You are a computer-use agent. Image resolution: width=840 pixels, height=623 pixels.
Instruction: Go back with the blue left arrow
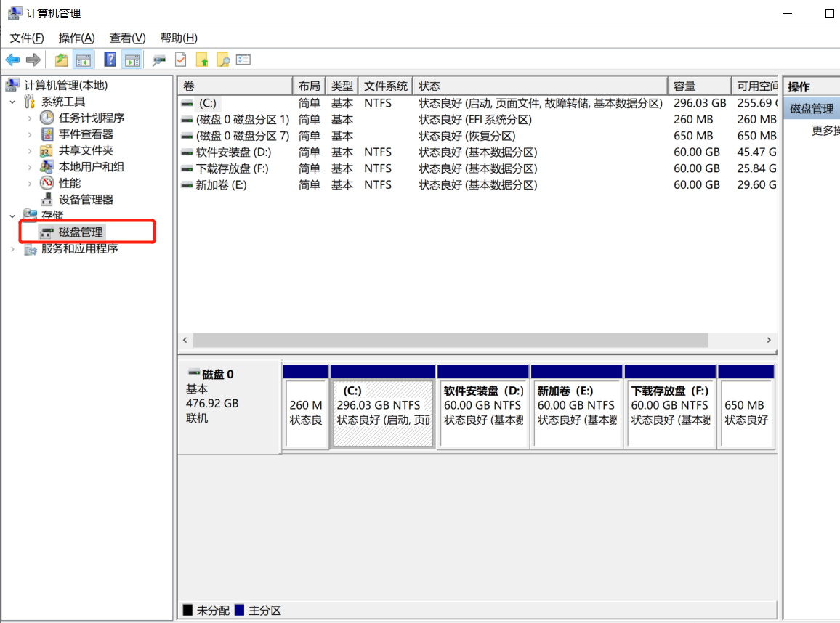pos(12,60)
